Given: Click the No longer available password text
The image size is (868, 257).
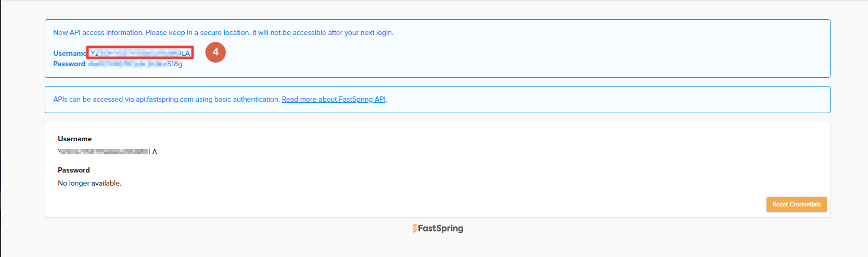Looking at the screenshot, I should tap(90, 183).
